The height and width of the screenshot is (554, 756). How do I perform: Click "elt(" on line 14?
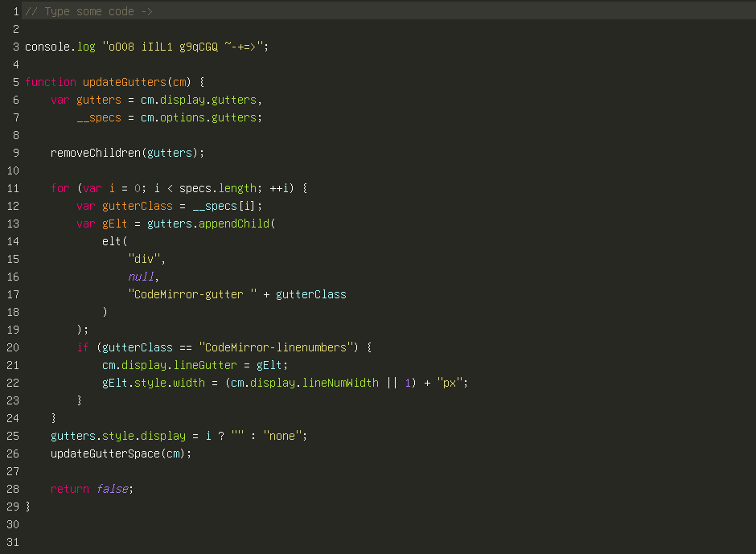115,241
